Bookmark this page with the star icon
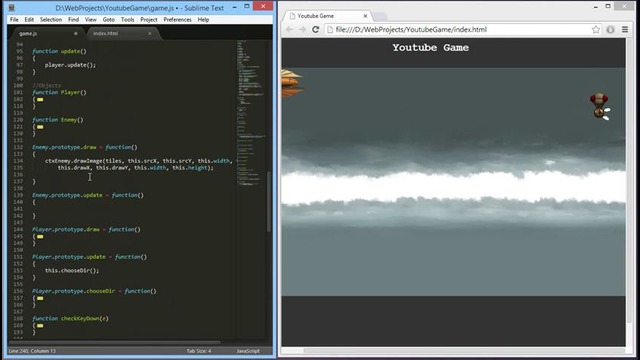The width and height of the screenshot is (640, 360). tap(596, 29)
